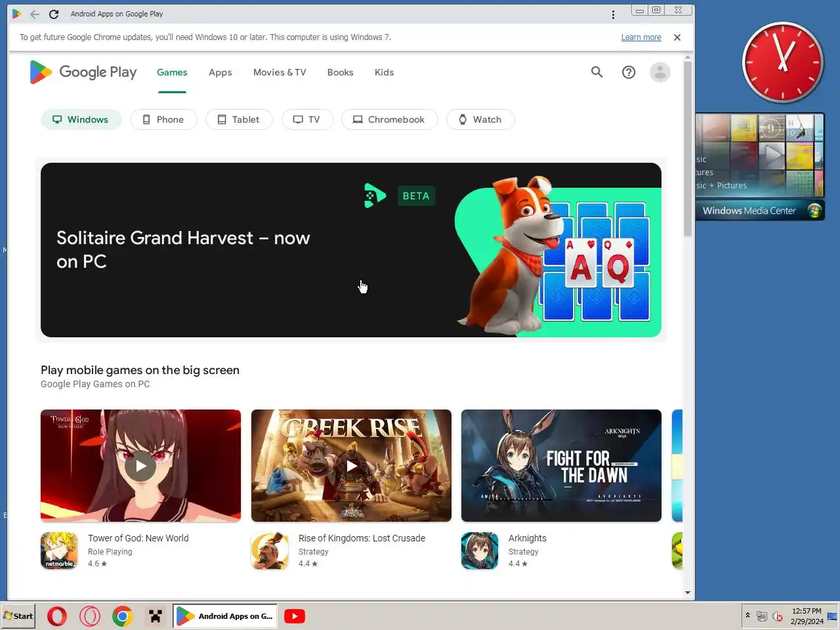Open the Solitaire Grand Harvest banner
Image resolution: width=840 pixels, height=630 pixels.
pyautogui.click(x=351, y=250)
